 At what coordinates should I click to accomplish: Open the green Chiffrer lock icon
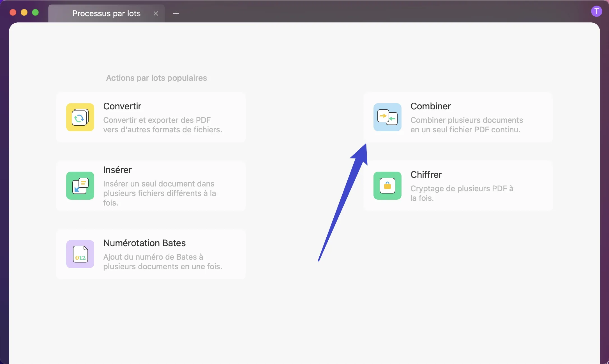coord(387,186)
